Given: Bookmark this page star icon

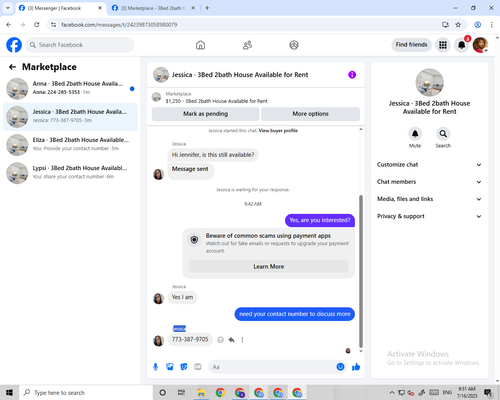Looking at the screenshot, I should (458, 25).
